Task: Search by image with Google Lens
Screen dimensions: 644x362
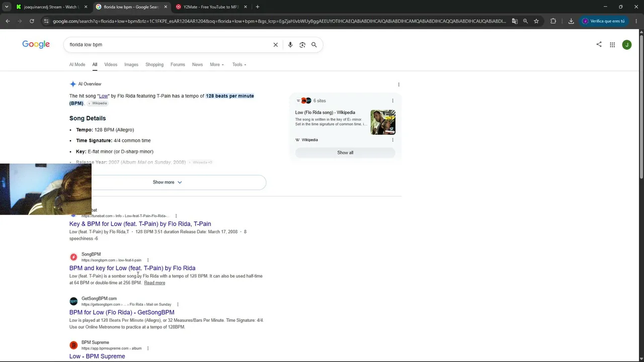Action: (302, 45)
